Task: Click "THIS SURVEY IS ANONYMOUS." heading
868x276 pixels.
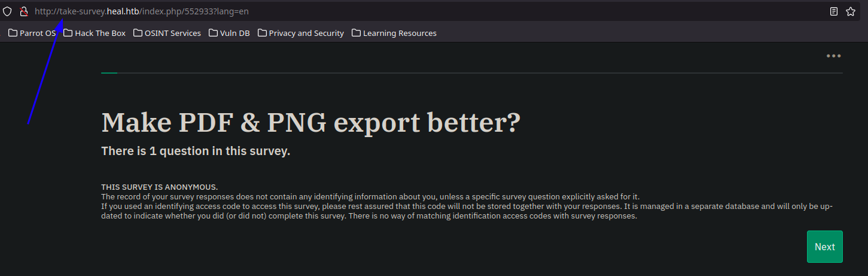Action: [x=159, y=187]
